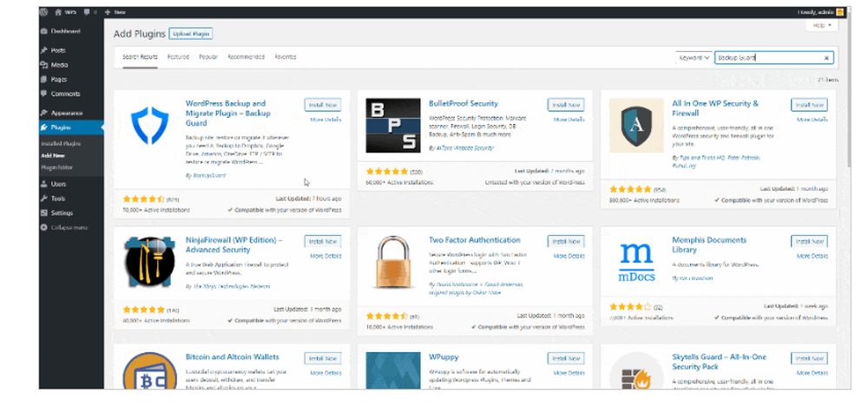Open NinjaFirewall (WP Edition) title link
Screen dimensions: 868x404
point(234,244)
